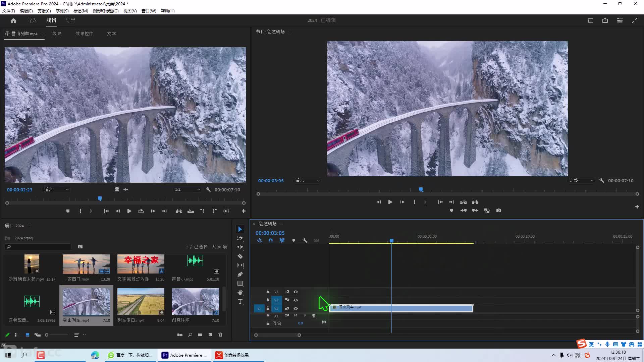Switch to the 文本 tab
Viewport: 644px width, 362px height.
click(111, 34)
